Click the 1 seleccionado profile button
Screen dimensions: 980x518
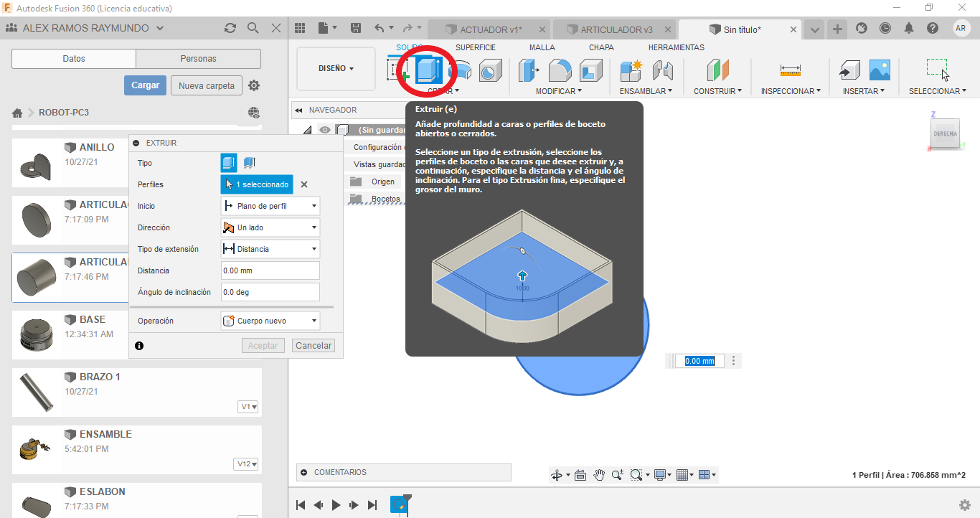pos(257,184)
